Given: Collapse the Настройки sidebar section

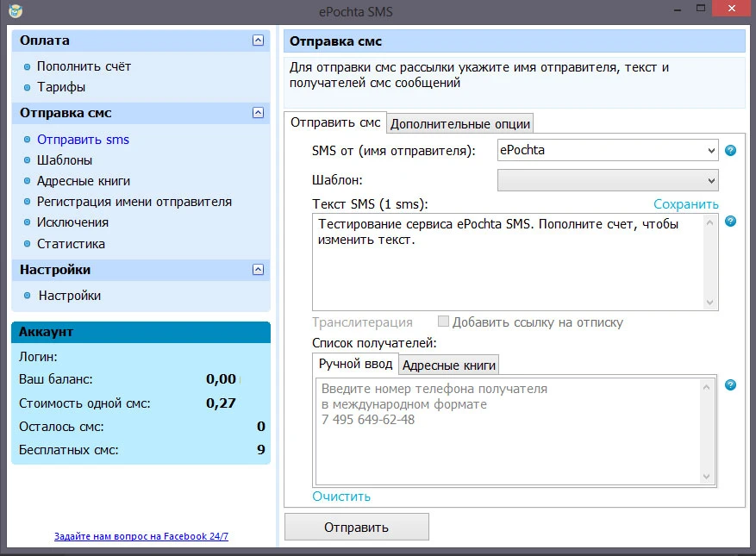Looking at the screenshot, I should click(x=258, y=270).
